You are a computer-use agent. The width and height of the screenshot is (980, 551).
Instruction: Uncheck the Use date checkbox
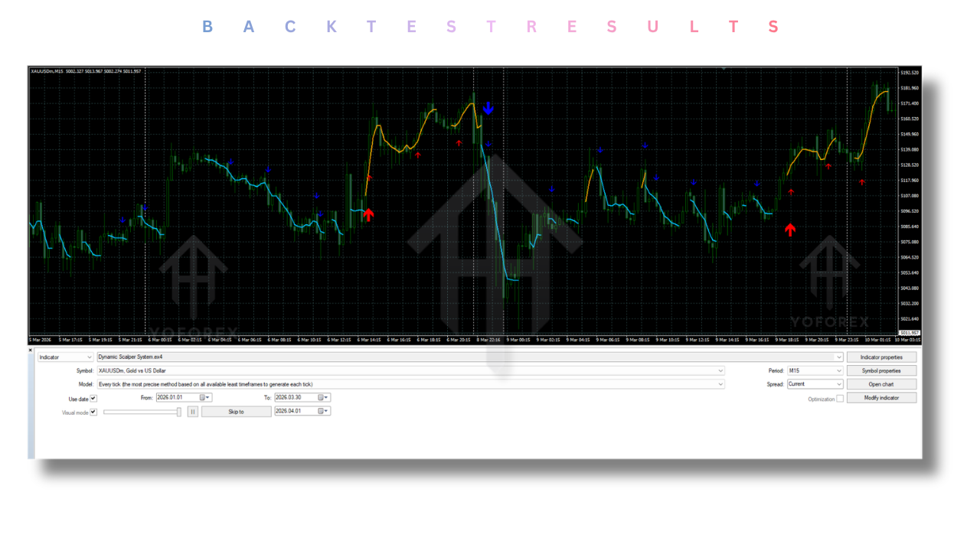tap(93, 398)
